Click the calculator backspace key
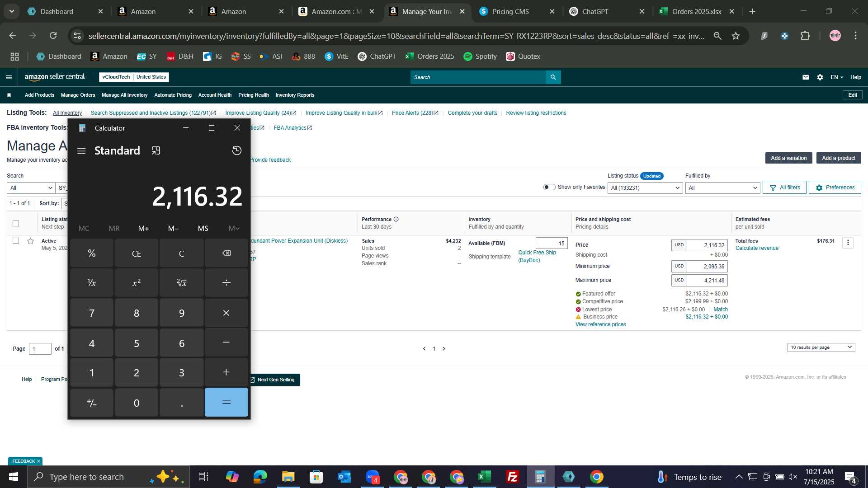Viewport: 868px width, 488px height. 226,253
